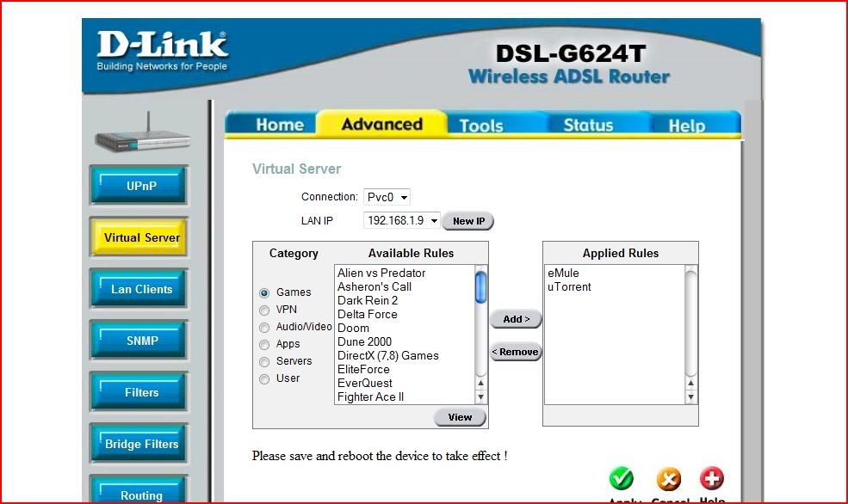
Task: Select the User category radio button
Action: (x=264, y=379)
